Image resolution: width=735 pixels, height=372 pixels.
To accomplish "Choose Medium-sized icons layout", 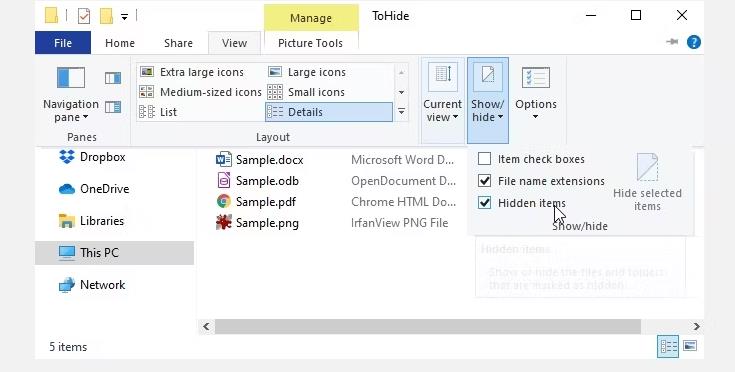I will coord(201,92).
